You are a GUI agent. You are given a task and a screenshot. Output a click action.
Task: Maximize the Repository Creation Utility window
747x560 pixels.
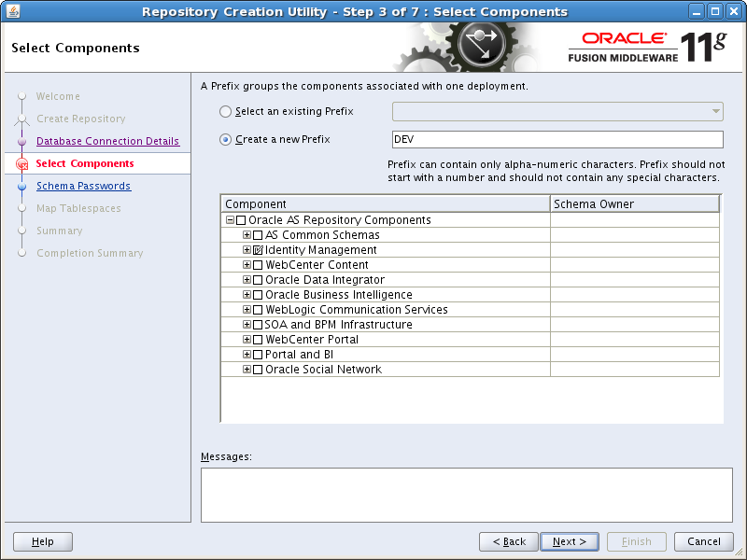[x=715, y=11]
